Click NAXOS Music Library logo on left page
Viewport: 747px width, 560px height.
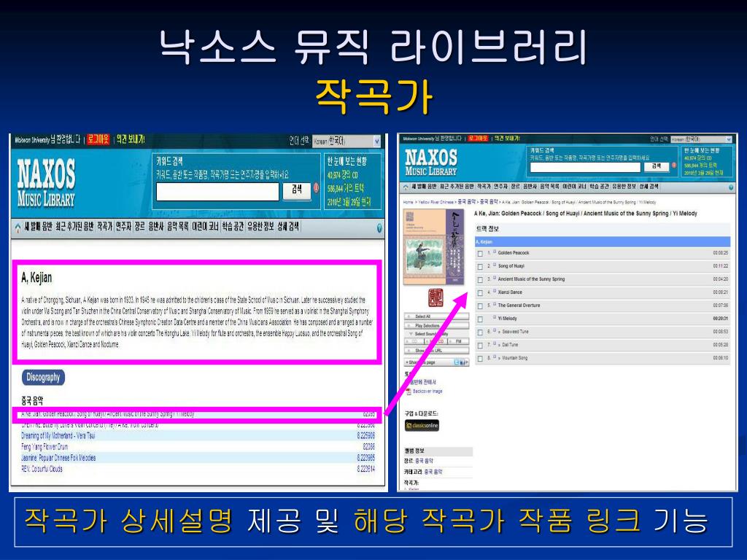click(x=46, y=183)
